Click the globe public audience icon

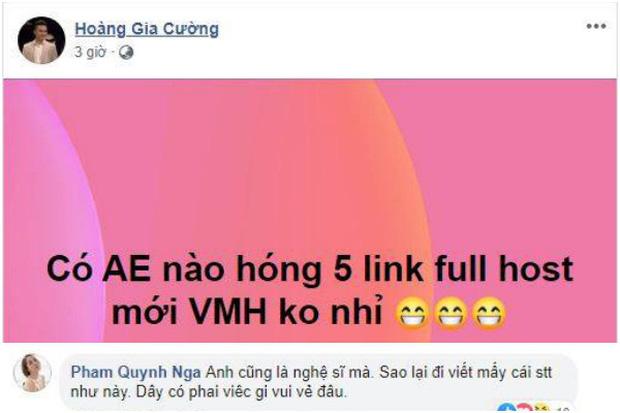pos(126,52)
